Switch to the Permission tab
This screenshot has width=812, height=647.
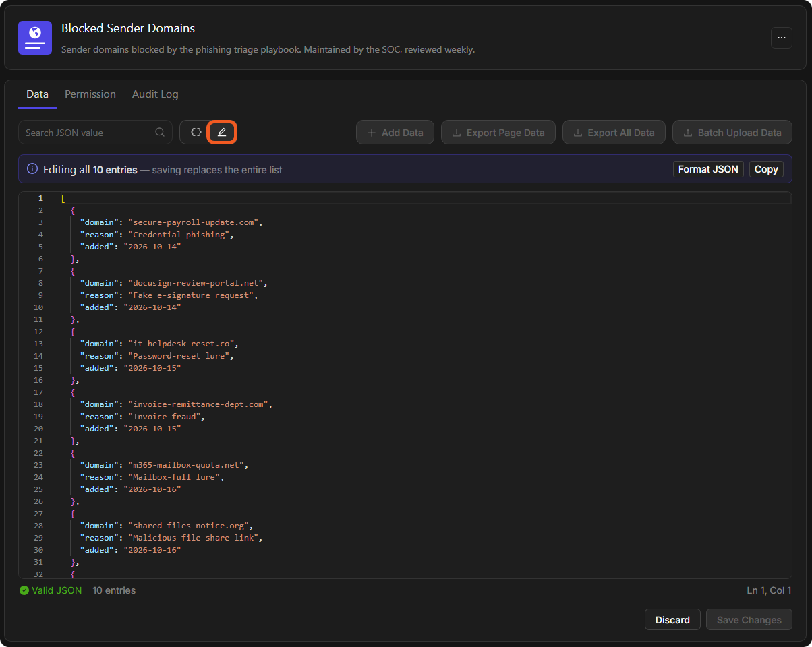[x=90, y=94]
